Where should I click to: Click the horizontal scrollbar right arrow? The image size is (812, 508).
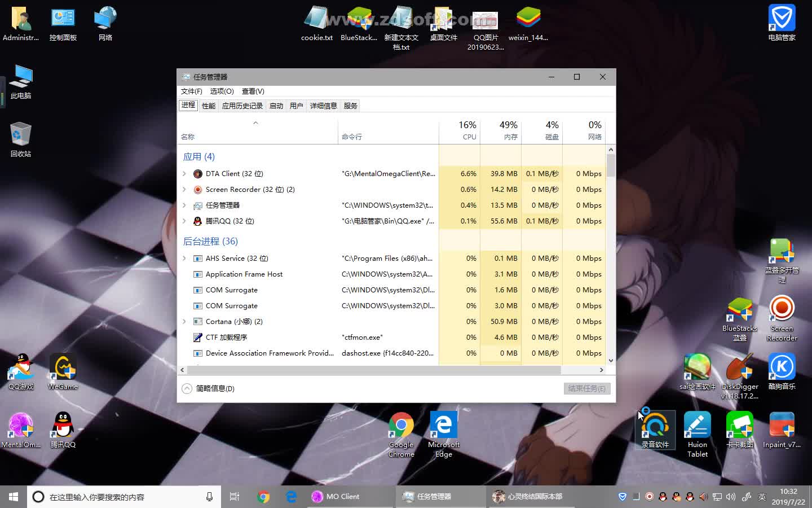602,370
